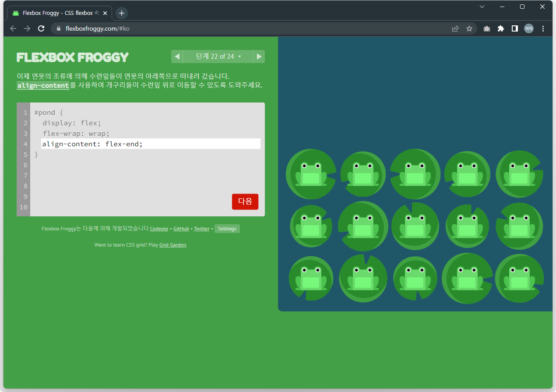Select the Flexbox Froggy browser tab
Image resolution: width=556 pixels, height=392 pixels.
pos(60,13)
